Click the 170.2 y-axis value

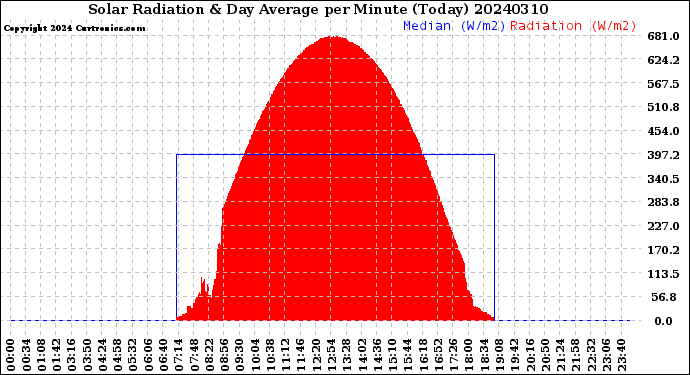pyautogui.click(x=663, y=250)
